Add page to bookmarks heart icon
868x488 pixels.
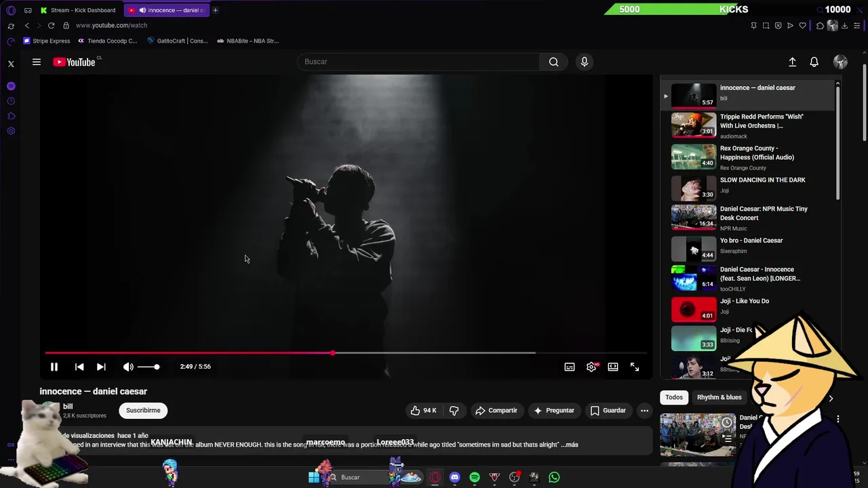[803, 26]
